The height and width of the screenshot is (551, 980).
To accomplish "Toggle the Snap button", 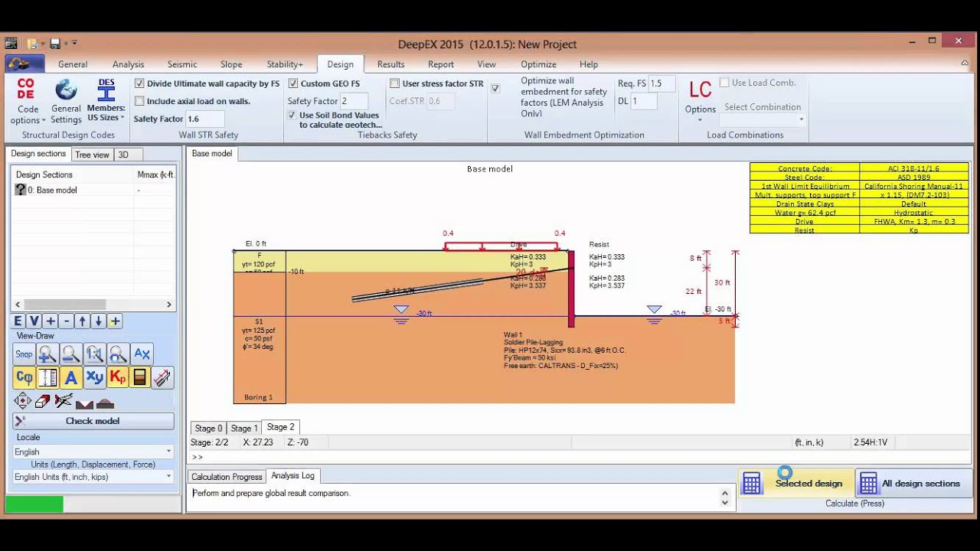I will 24,354.
